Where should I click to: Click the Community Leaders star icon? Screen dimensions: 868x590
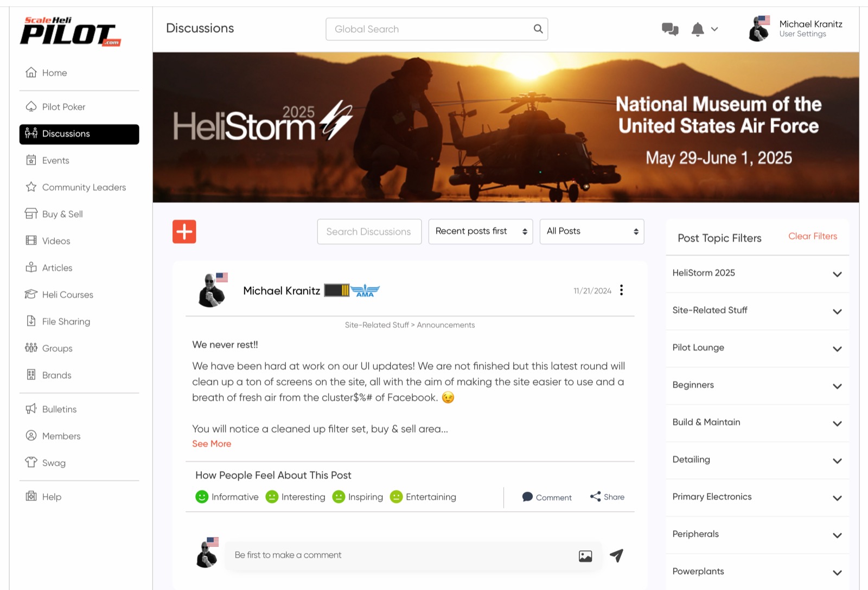coord(31,187)
